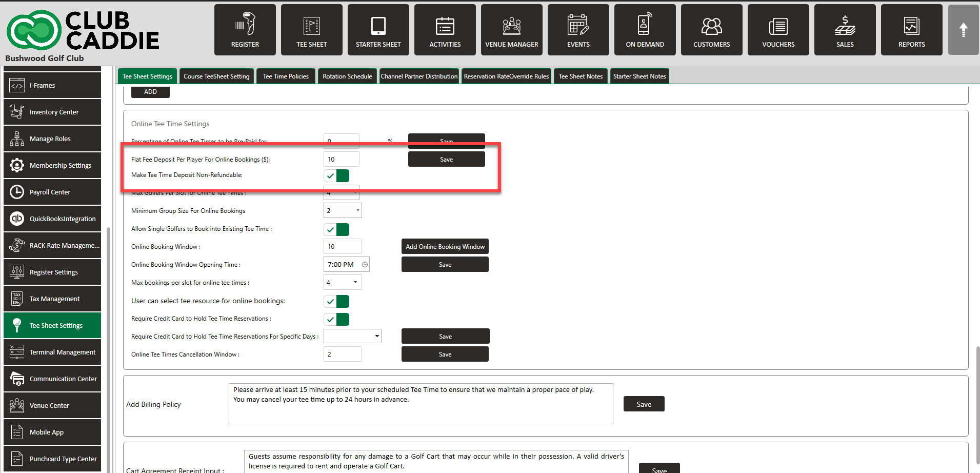
Task: Open the Starter Sheet module
Action: point(378,30)
